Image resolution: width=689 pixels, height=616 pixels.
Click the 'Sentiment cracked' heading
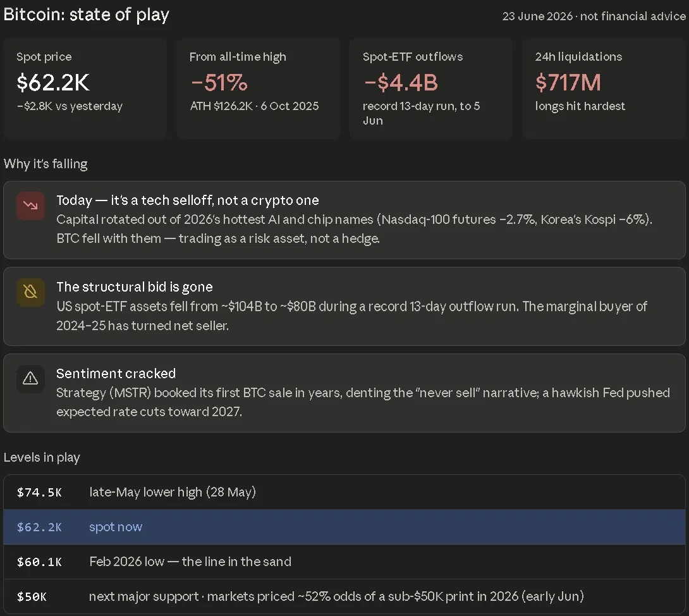tap(116, 374)
